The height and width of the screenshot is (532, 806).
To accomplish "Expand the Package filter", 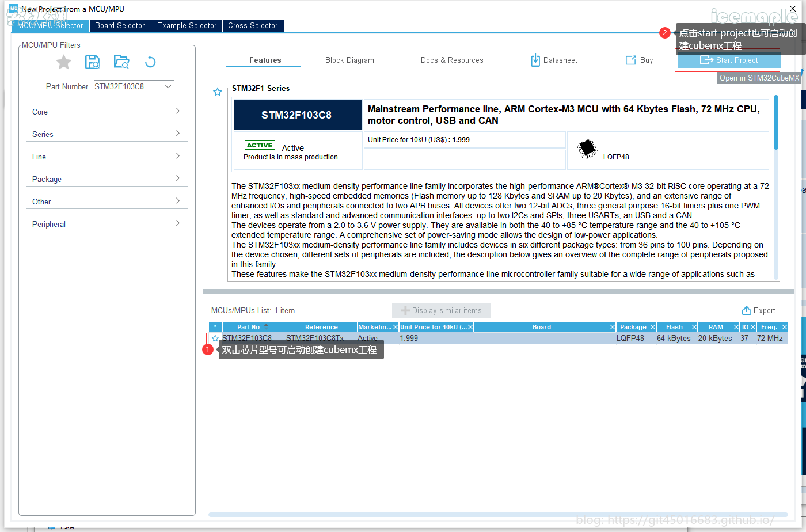I will point(107,179).
